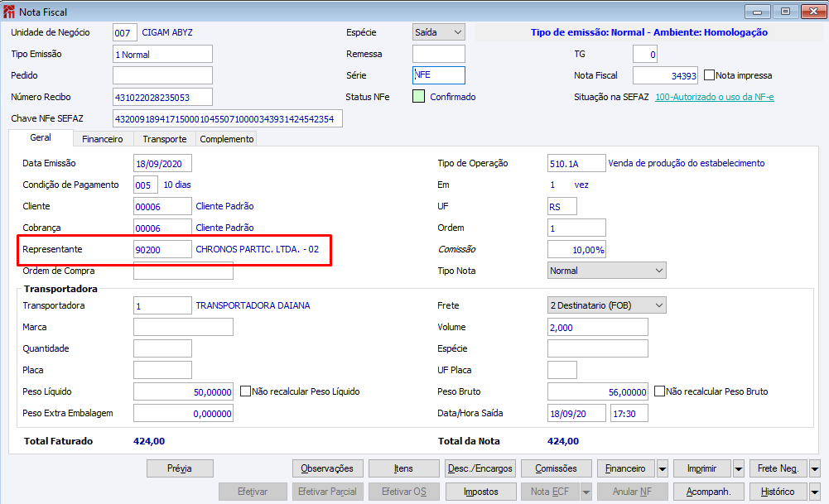Open the Itens button
Screen dimensions: 829x504
(x=403, y=468)
